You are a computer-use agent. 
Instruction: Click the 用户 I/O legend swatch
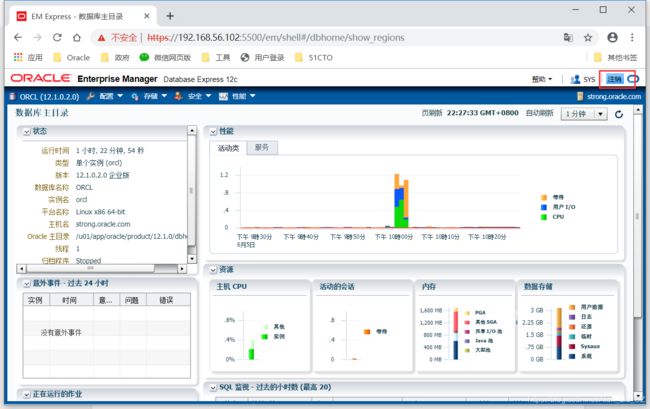coord(544,207)
